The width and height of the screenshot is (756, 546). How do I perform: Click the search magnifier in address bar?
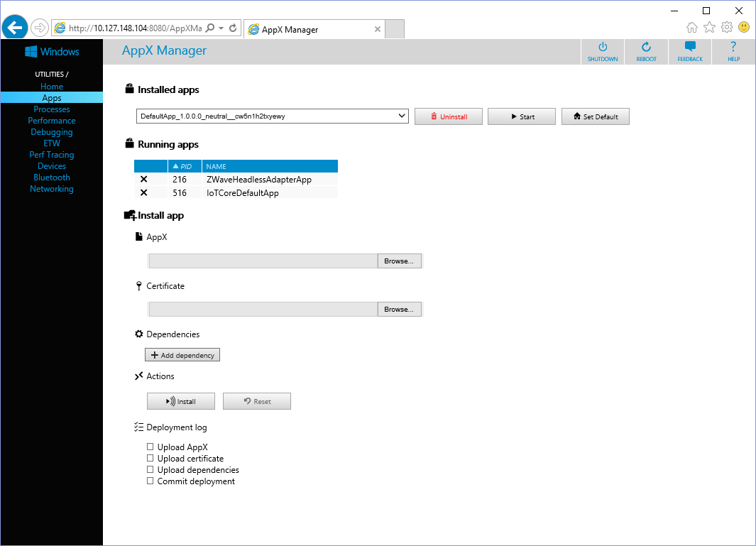pyautogui.click(x=209, y=28)
